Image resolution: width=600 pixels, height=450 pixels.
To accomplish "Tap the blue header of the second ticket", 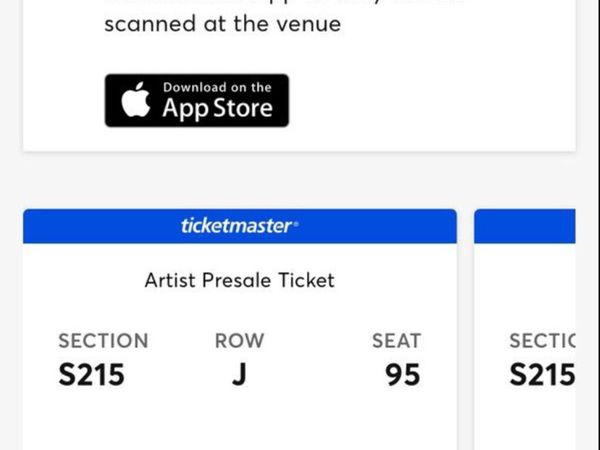I will 525,226.
